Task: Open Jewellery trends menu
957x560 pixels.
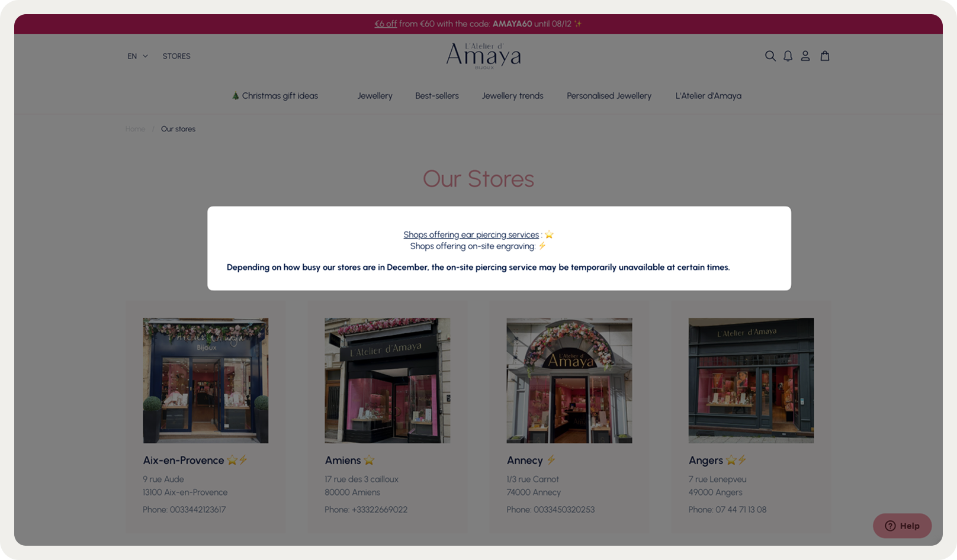Action: [512, 96]
